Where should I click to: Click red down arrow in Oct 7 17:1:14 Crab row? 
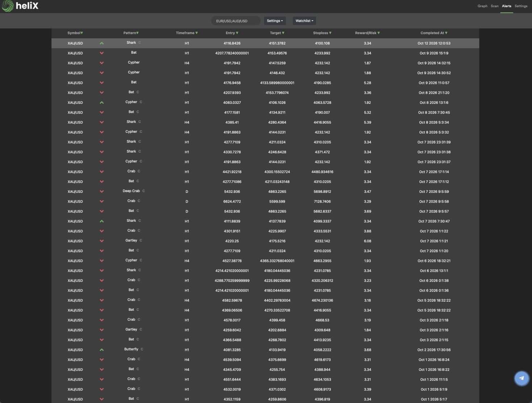point(102,172)
